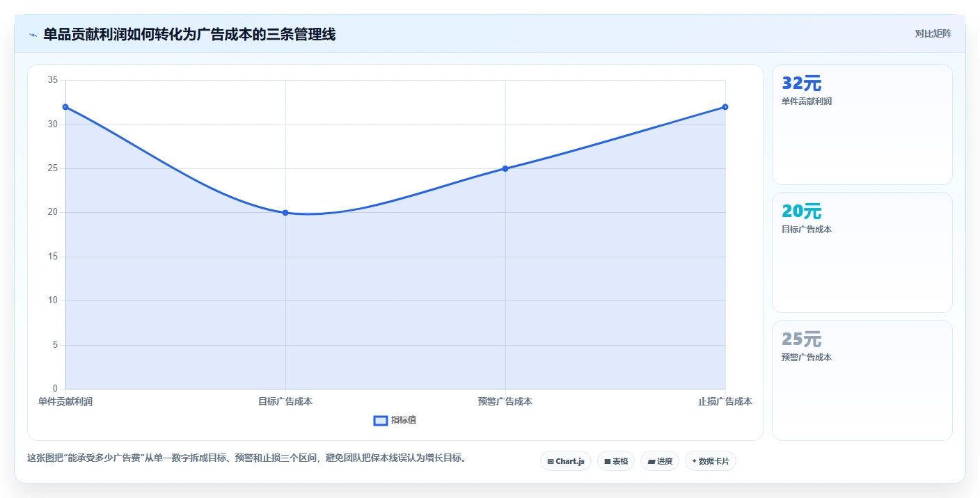Image resolution: width=980 pixels, height=498 pixels.
Task: Click the data point at 预警广告成本
Action: (x=505, y=168)
